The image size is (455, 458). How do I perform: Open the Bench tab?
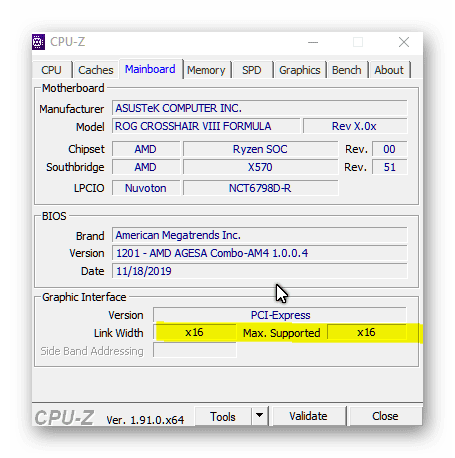pos(347,70)
